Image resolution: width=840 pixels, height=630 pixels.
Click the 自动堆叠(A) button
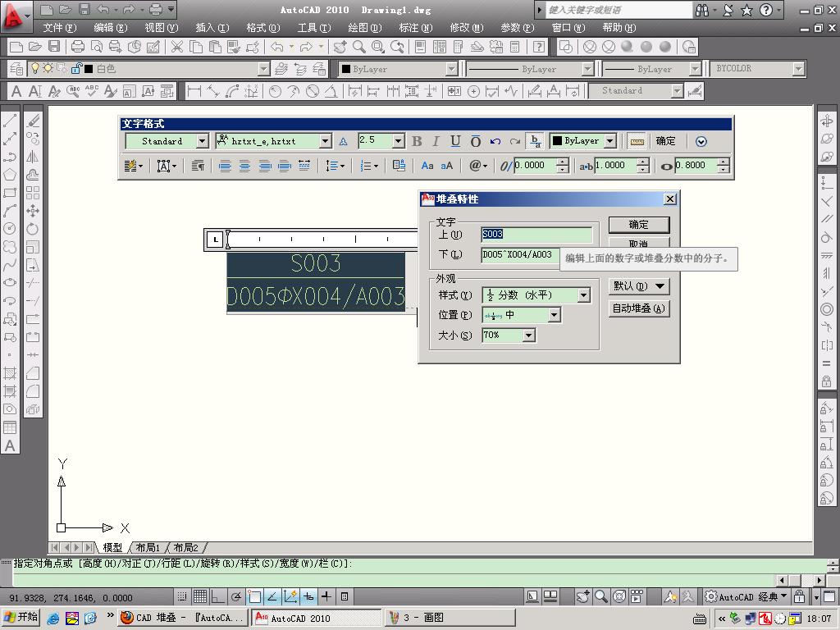point(638,308)
